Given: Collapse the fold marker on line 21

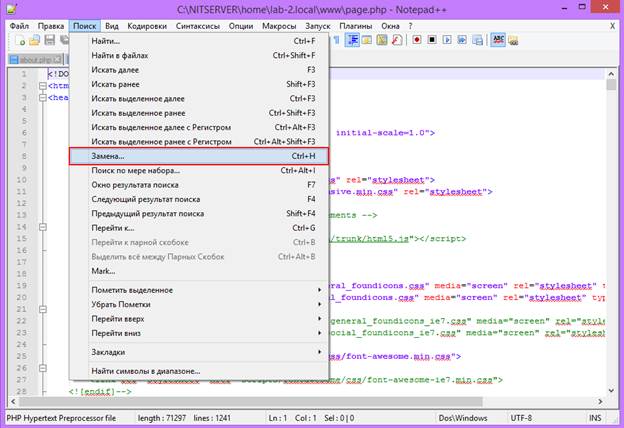Looking at the screenshot, I should (43, 309).
